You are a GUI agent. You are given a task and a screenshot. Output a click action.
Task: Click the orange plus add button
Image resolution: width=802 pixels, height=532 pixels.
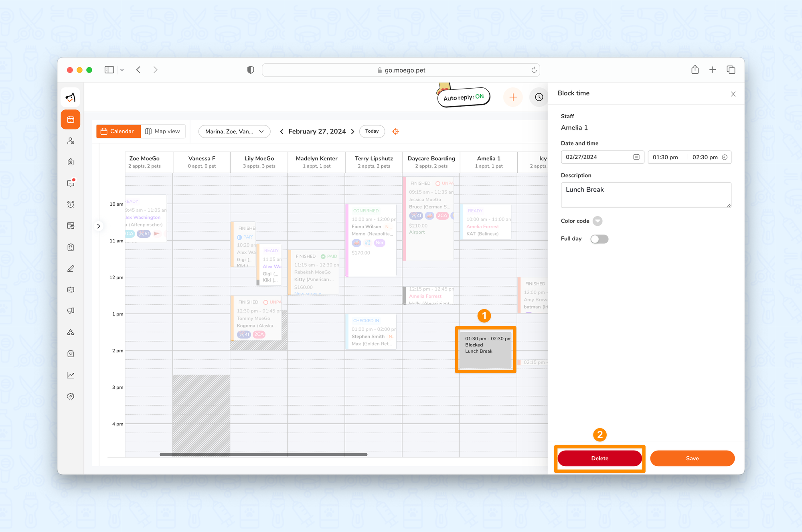click(513, 97)
